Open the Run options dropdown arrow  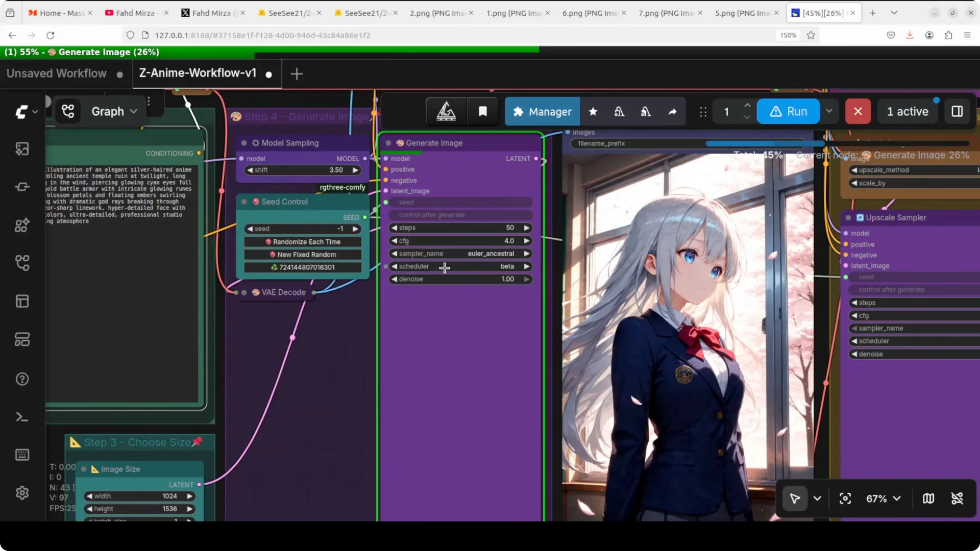pos(829,111)
